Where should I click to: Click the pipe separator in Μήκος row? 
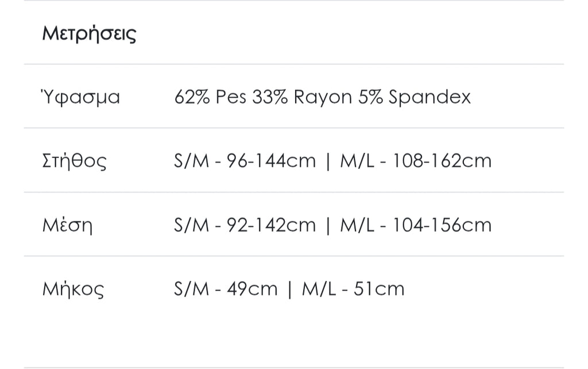[290, 289]
